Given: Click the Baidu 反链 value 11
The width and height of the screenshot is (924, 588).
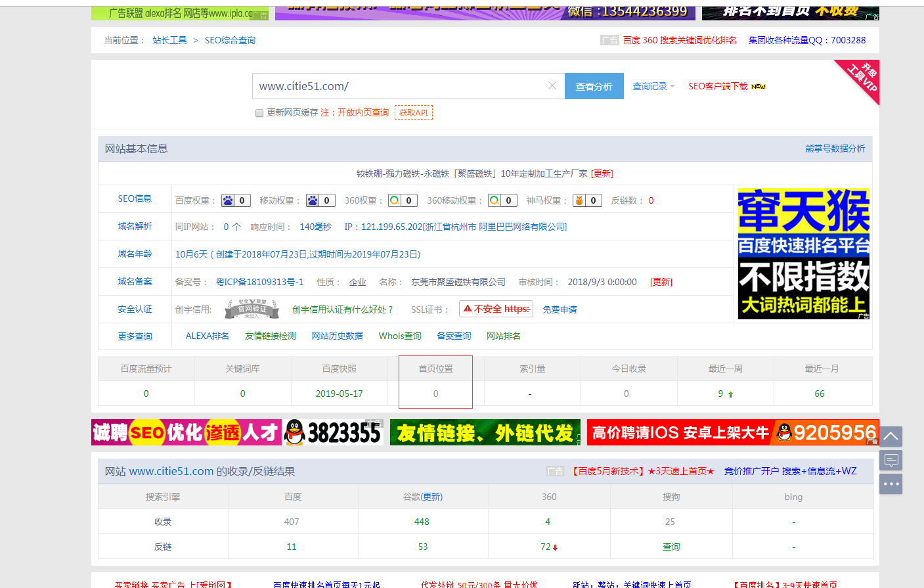Looking at the screenshot, I should click(292, 547).
